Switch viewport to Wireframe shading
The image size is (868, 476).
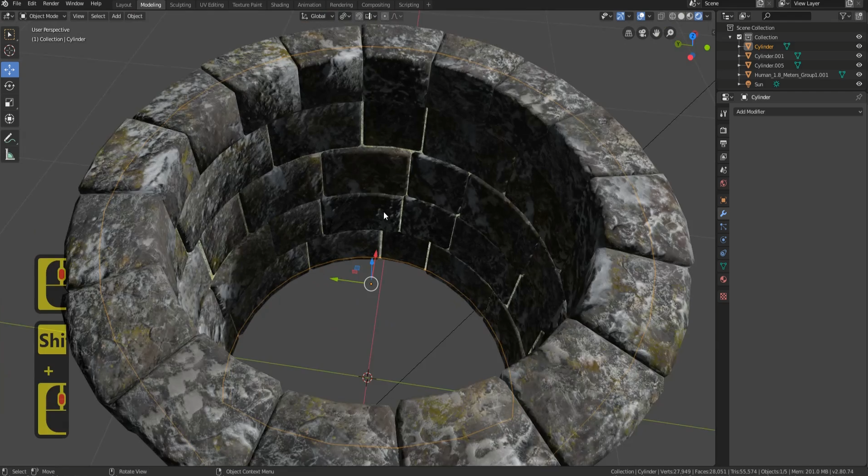pos(673,16)
